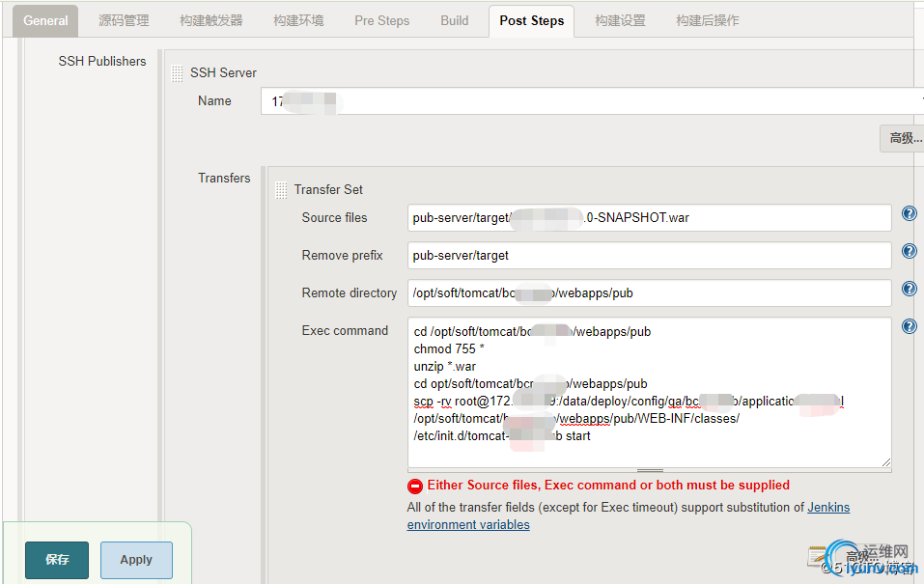Switch to the 构建后操作 tab
Screen dimensions: 924x584
(x=707, y=20)
